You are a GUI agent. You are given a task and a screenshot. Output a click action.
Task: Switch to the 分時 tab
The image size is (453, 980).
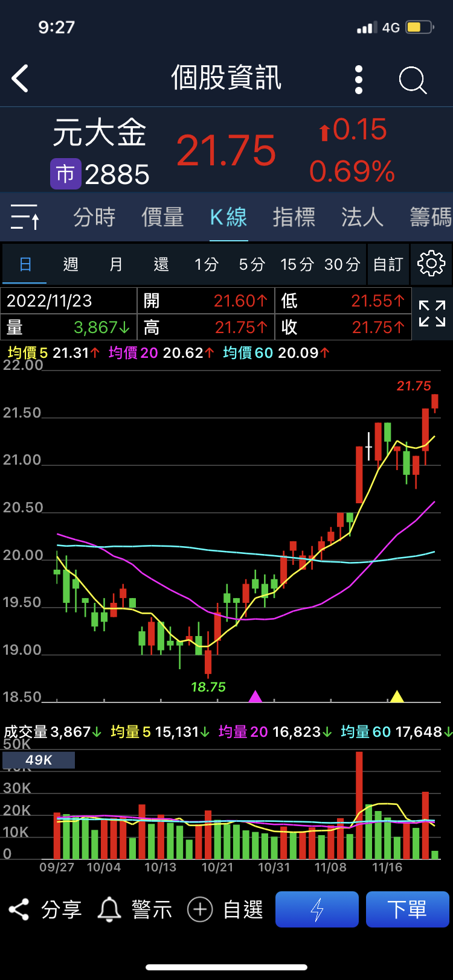tap(94, 217)
